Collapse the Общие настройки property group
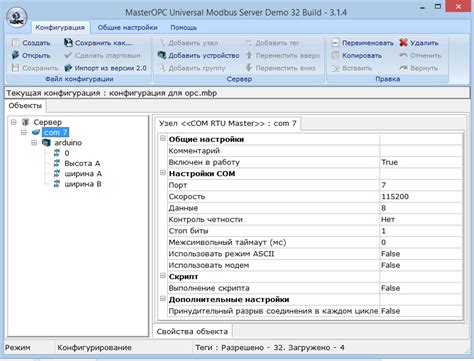Image resolution: width=474 pixels, height=361 pixels. (x=163, y=138)
